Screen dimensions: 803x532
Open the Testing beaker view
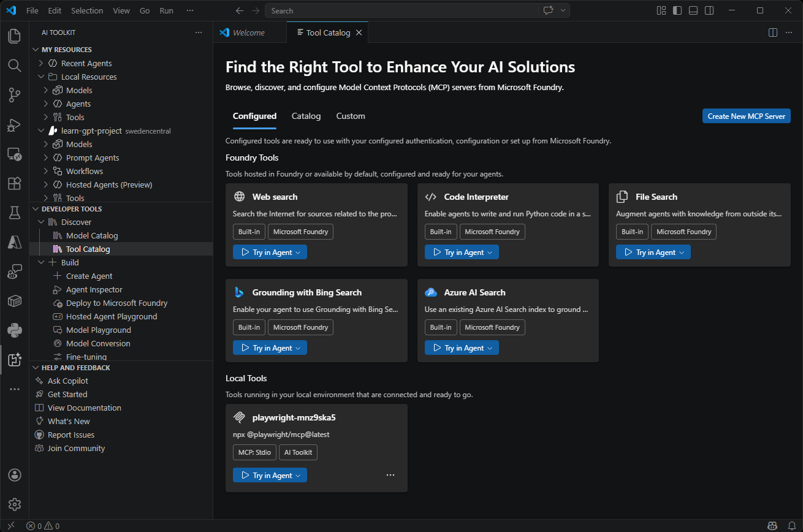(x=14, y=213)
